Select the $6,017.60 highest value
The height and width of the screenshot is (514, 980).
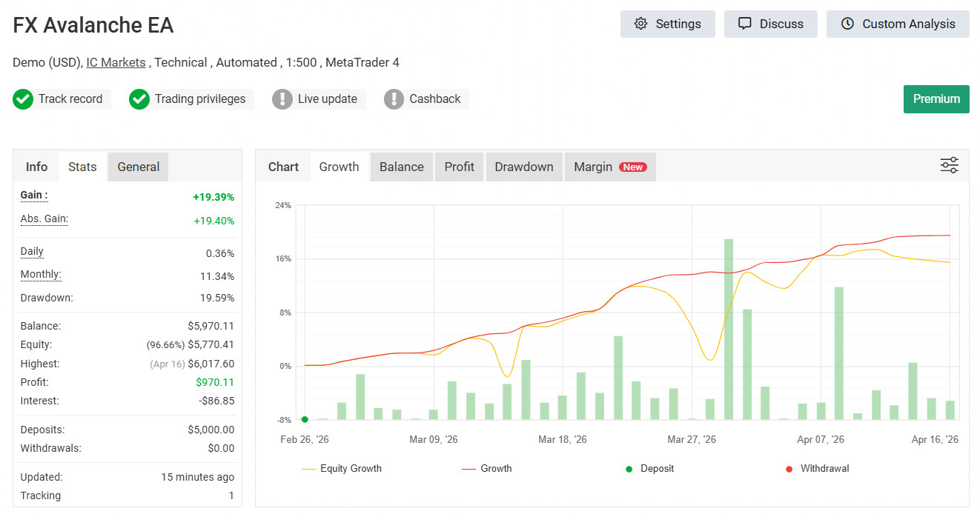click(x=211, y=364)
